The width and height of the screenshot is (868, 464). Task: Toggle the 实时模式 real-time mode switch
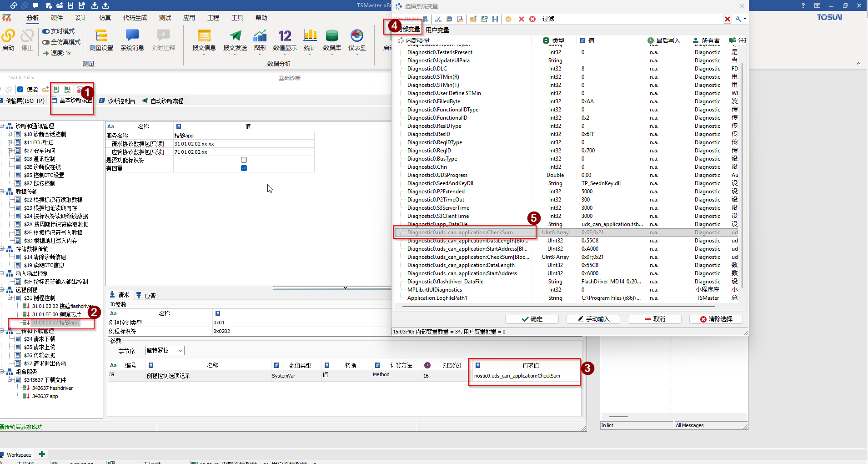pyautogui.click(x=46, y=31)
